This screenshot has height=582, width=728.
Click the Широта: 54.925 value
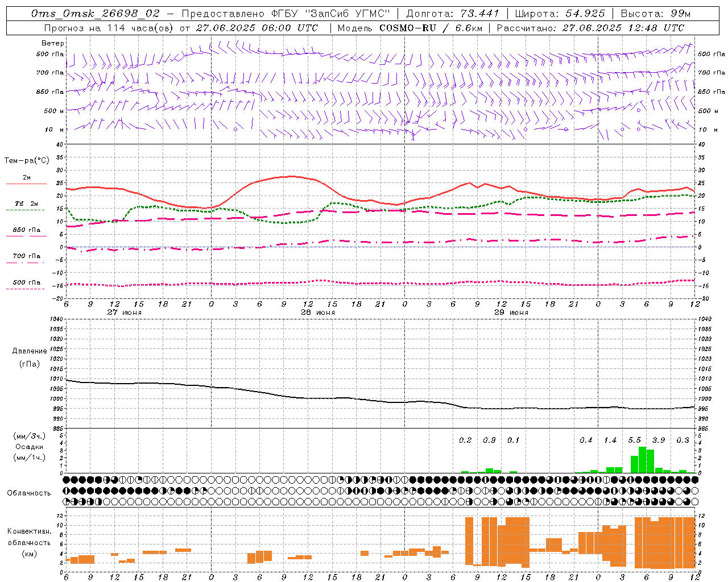click(x=560, y=13)
